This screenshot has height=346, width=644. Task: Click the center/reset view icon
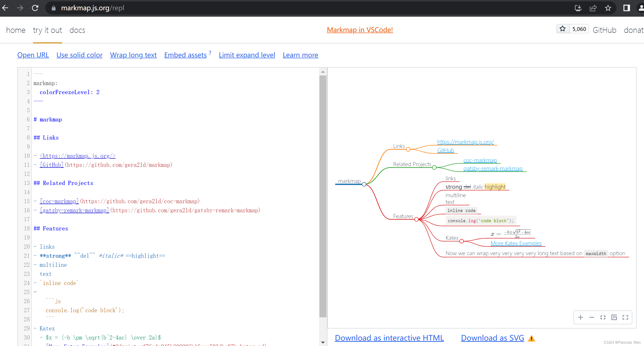[603, 317]
